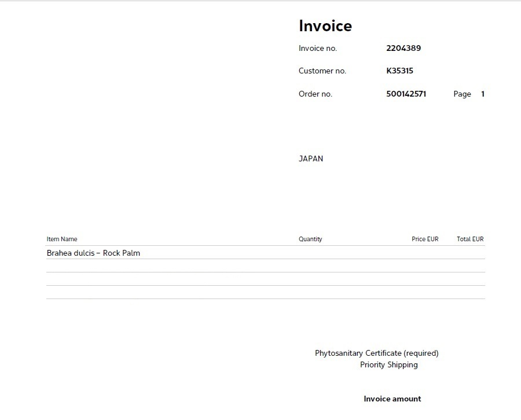521x420 pixels.
Task: Select the 'Invoice no.' label
Action: 318,49
